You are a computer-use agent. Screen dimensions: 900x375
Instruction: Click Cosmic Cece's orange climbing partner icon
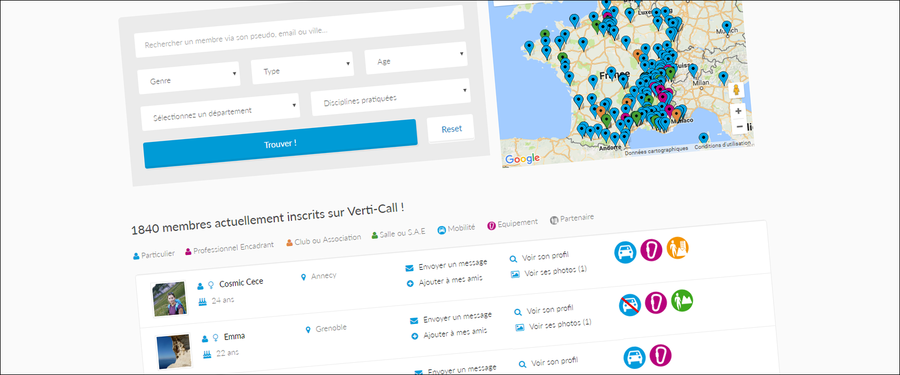coord(677,248)
